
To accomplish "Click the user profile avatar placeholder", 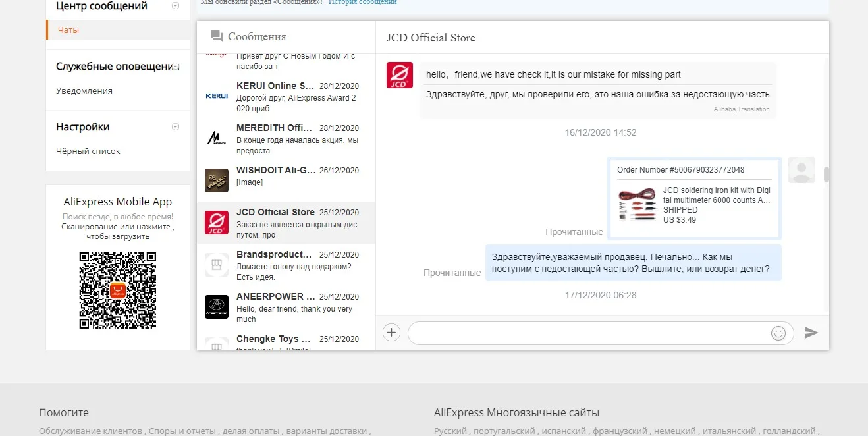I will [x=801, y=170].
